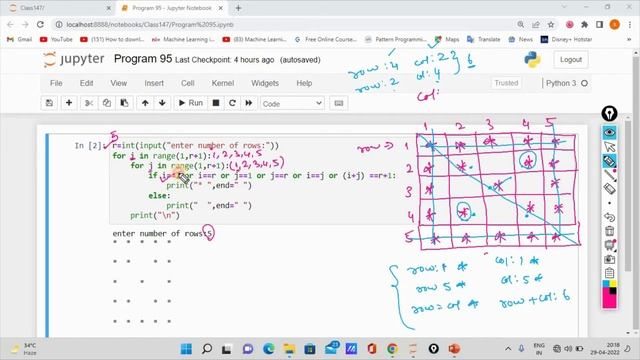Select the line drawing tool
This screenshot has height=360, width=640.
click(609, 175)
